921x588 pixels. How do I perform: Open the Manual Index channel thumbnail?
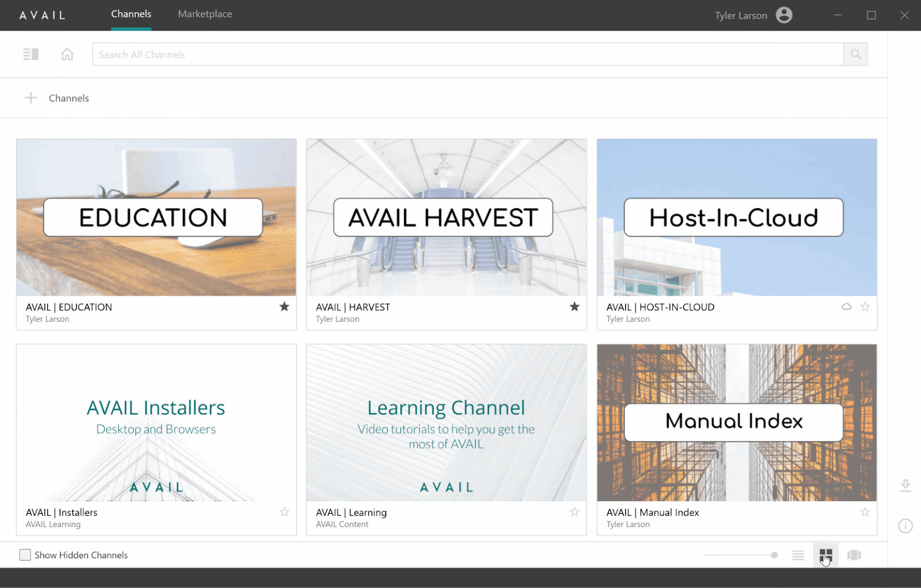point(737,423)
